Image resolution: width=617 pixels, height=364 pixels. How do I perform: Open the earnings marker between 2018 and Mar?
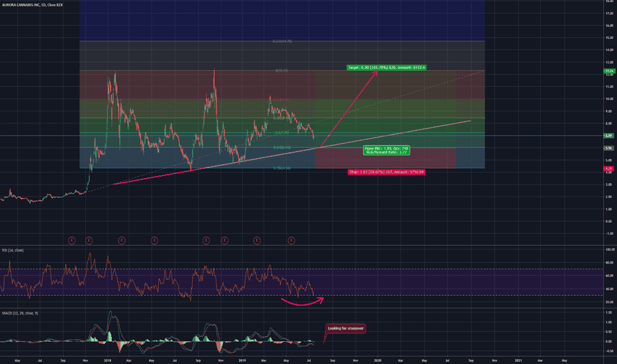(x=122, y=240)
